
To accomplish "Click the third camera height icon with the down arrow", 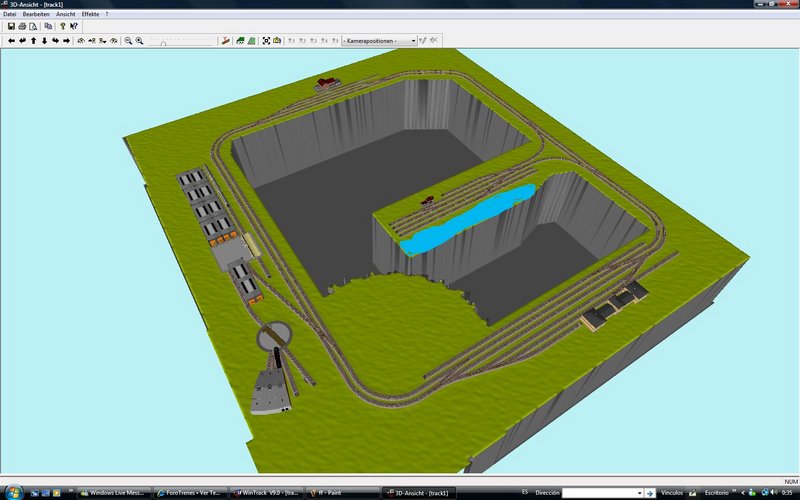I will (x=103, y=40).
